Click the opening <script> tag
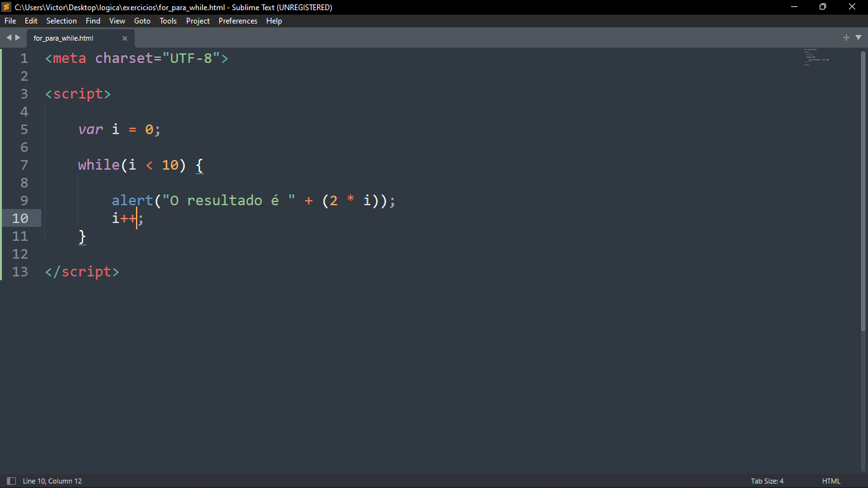 [78, 94]
